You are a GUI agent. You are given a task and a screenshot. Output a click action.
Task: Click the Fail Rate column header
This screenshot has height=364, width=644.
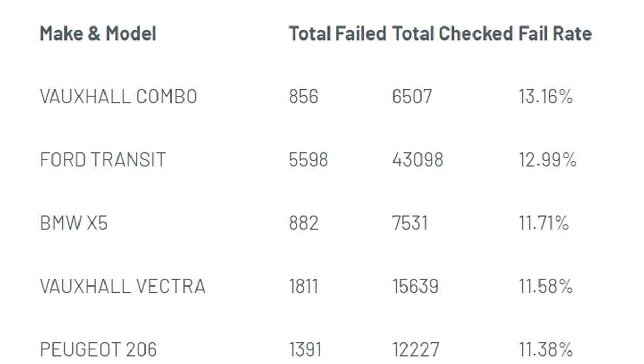[x=555, y=34]
